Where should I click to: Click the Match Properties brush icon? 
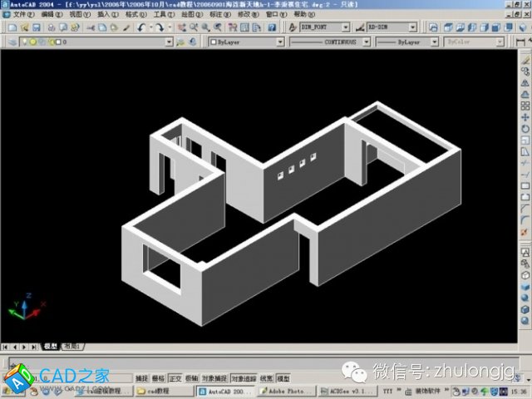click(x=126, y=27)
